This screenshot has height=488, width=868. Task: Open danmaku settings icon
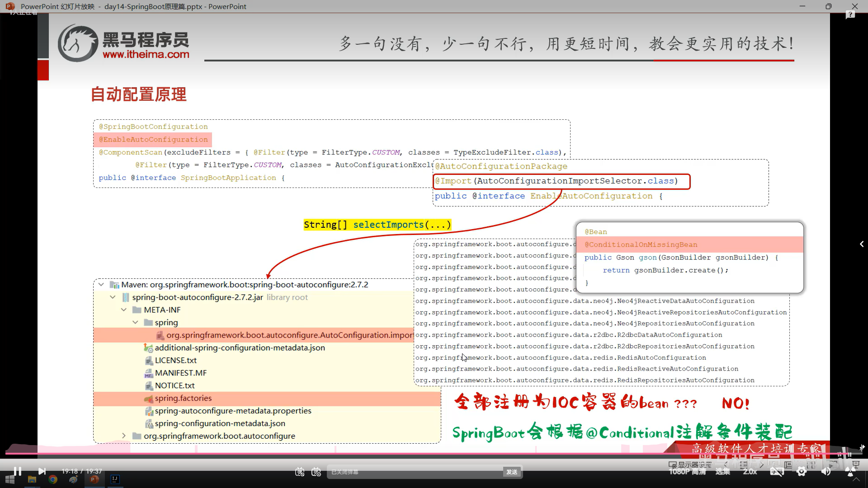pos(316,472)
